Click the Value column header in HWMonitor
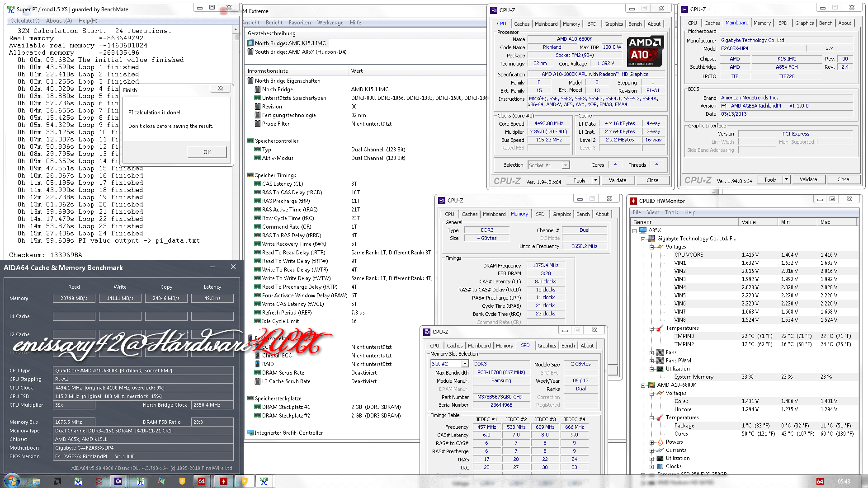The width and height of the screenshot is (868, 488). pos(758,222)
